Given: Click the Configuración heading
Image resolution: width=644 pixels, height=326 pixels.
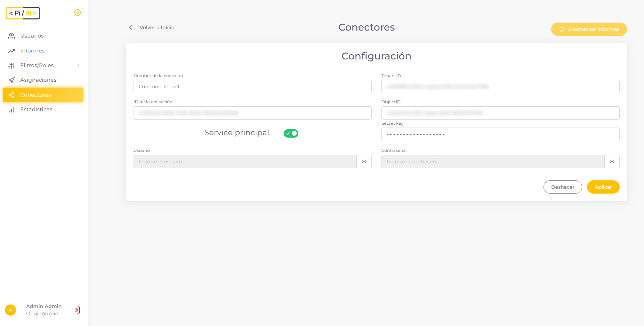Looking at the screenshot, I should (x=376, y=56).
